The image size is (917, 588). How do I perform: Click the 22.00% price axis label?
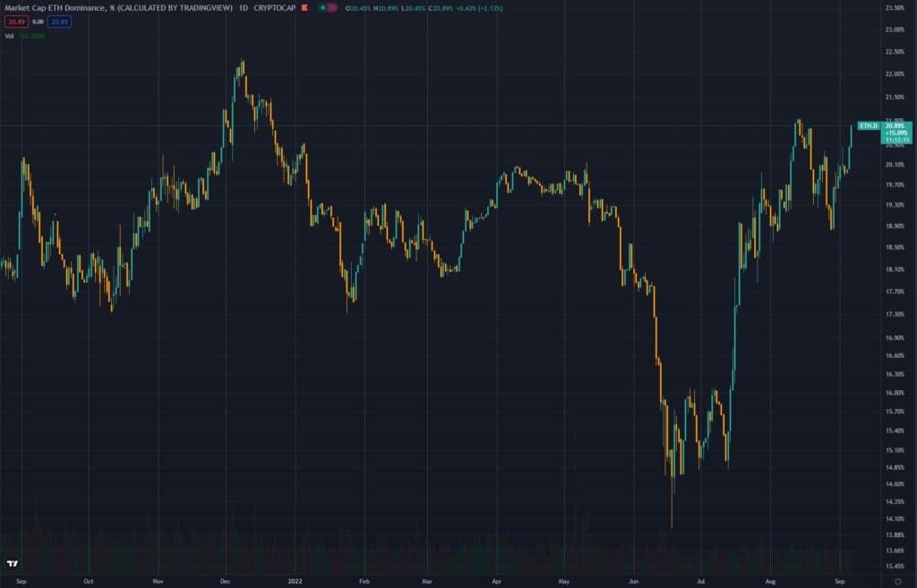coord(895,74)
